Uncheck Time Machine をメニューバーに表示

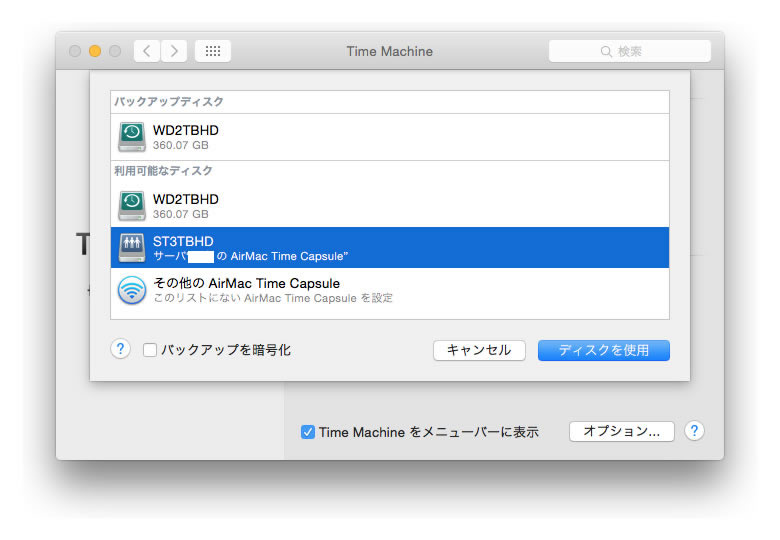pyautogui.click(x=308, y=432)
